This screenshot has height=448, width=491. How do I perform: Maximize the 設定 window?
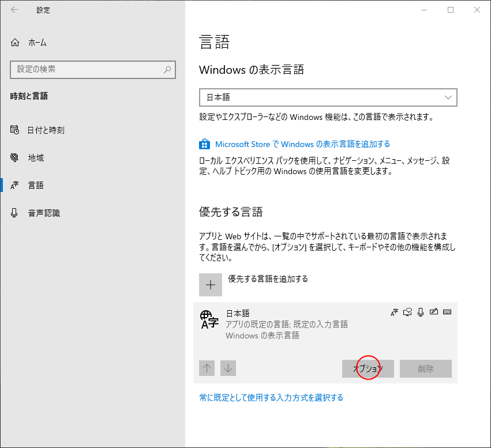[451, 10]
